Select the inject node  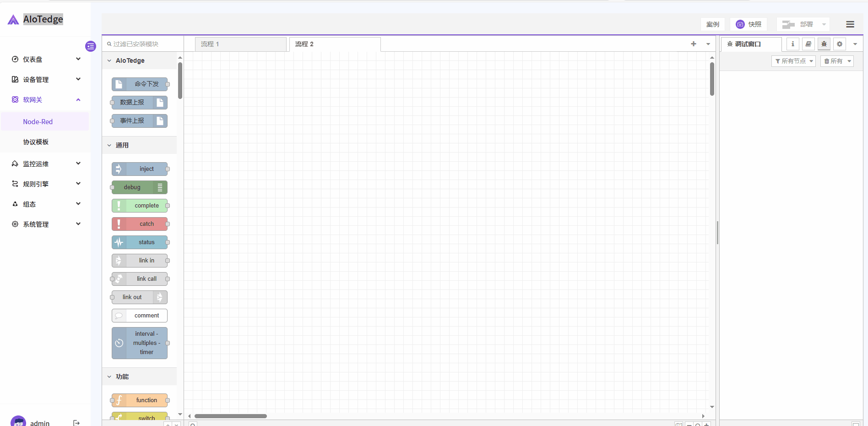click(140, 169)
